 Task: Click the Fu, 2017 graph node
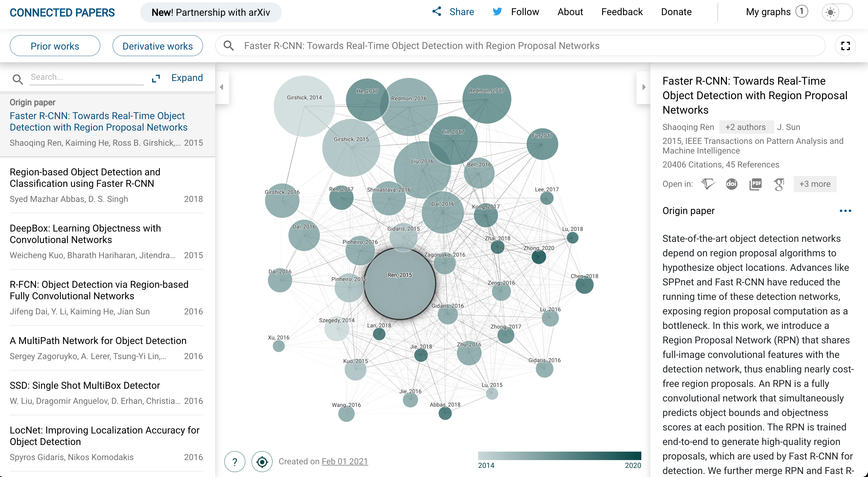[542, 144]
